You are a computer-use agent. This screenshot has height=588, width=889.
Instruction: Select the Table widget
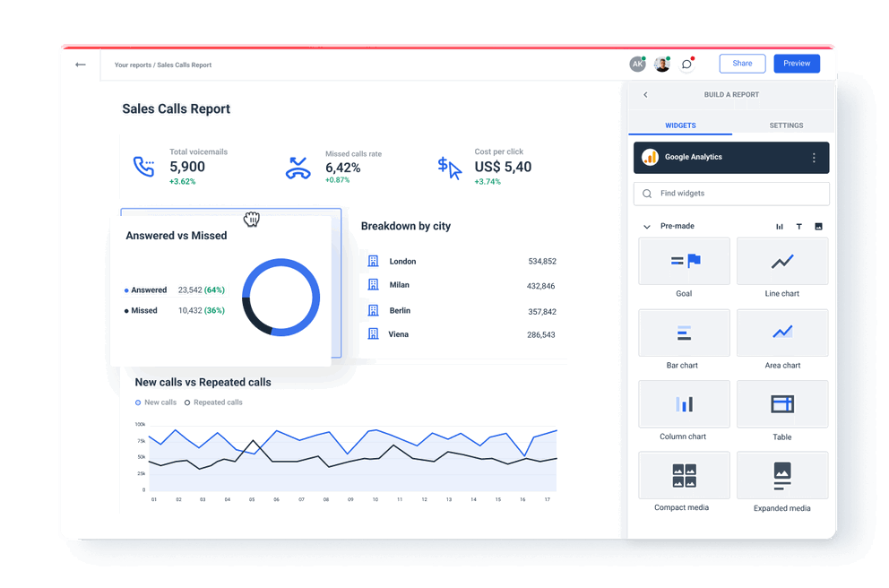pyautogui.click(x=781, y=403)
